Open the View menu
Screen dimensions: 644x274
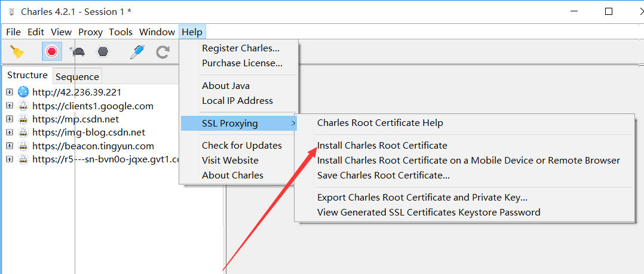61,32
